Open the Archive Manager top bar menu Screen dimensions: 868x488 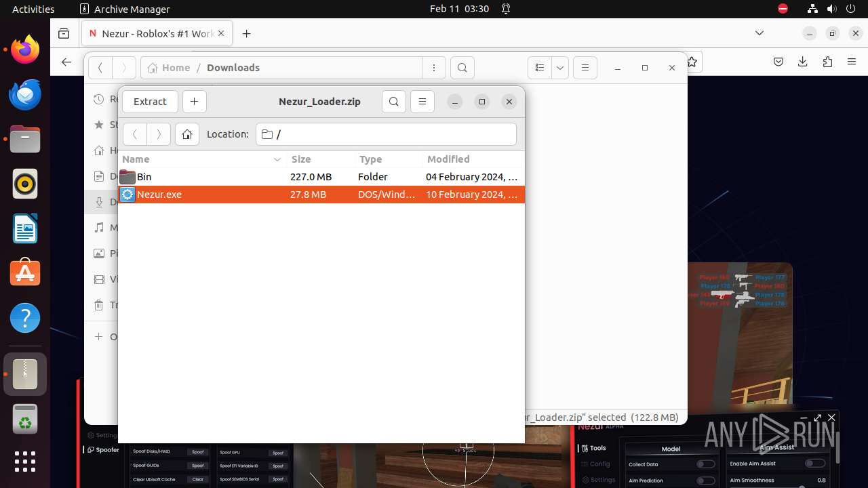pos(125,9)
